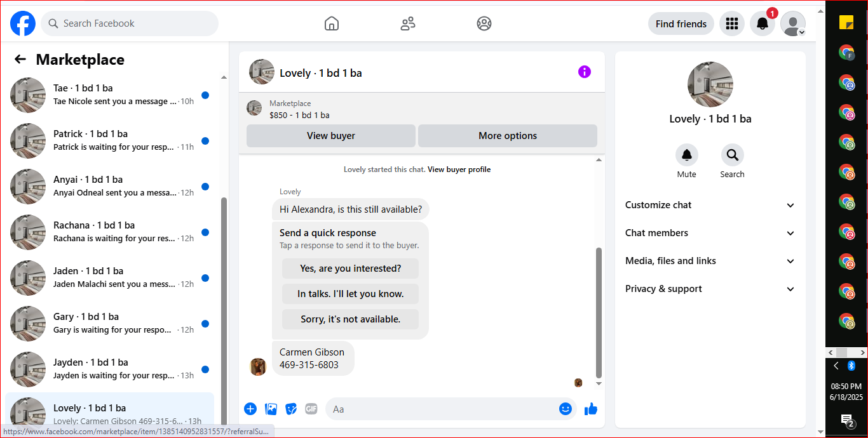Click the small seen avatar below messages
The image size is (868, 438).
pos(578,383)
